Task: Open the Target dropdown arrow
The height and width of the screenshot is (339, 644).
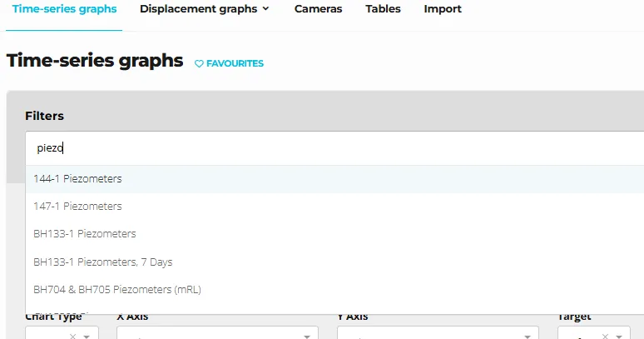Action: [x=619, y=336]
